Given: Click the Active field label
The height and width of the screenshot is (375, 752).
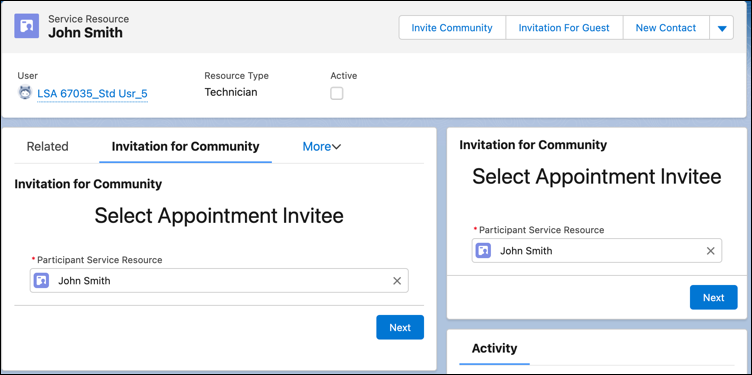Looking at the screenshot, I should coord(344,76).
